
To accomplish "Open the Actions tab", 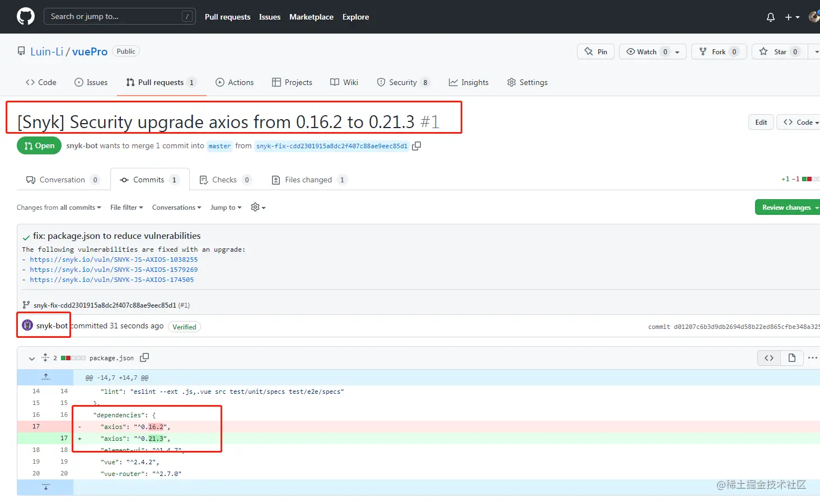I will point(235,82).
